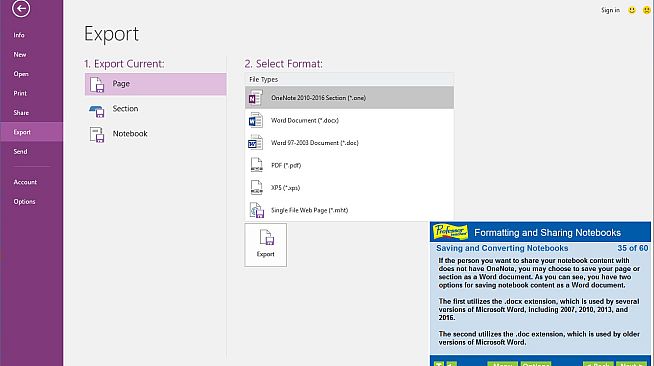Click the Word 97-2003 doc icon

tap(255, 143)
